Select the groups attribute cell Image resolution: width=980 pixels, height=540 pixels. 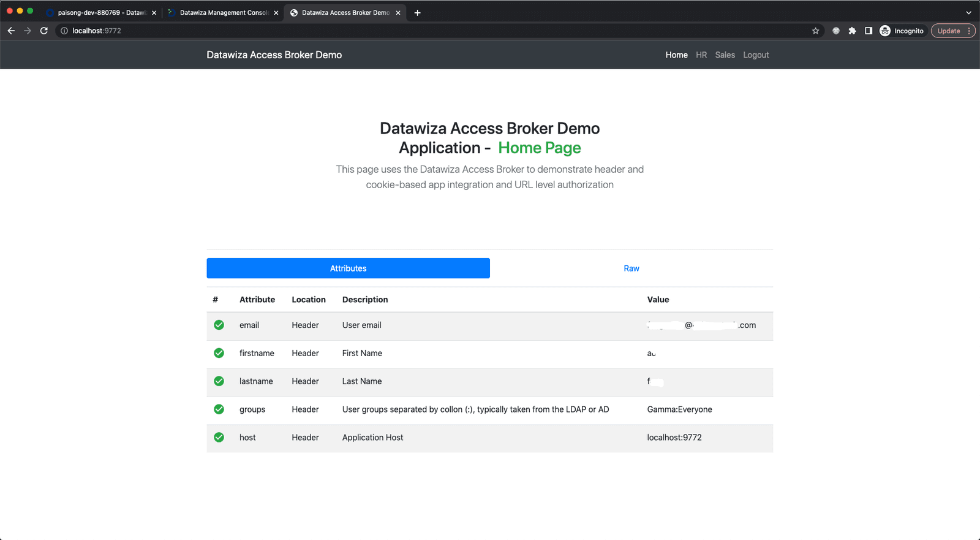click(x=252, y=410)
